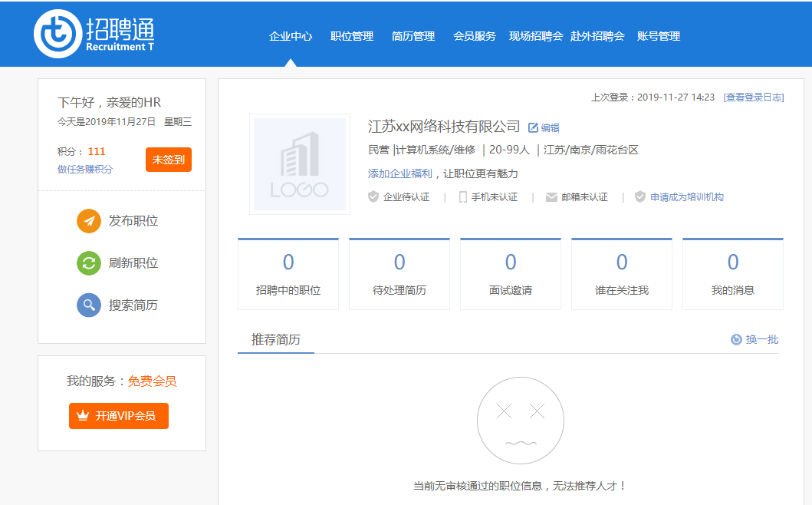Click the company LOGO placeholder image
This screenshot has width=812, height=505.
pos(300,164)
